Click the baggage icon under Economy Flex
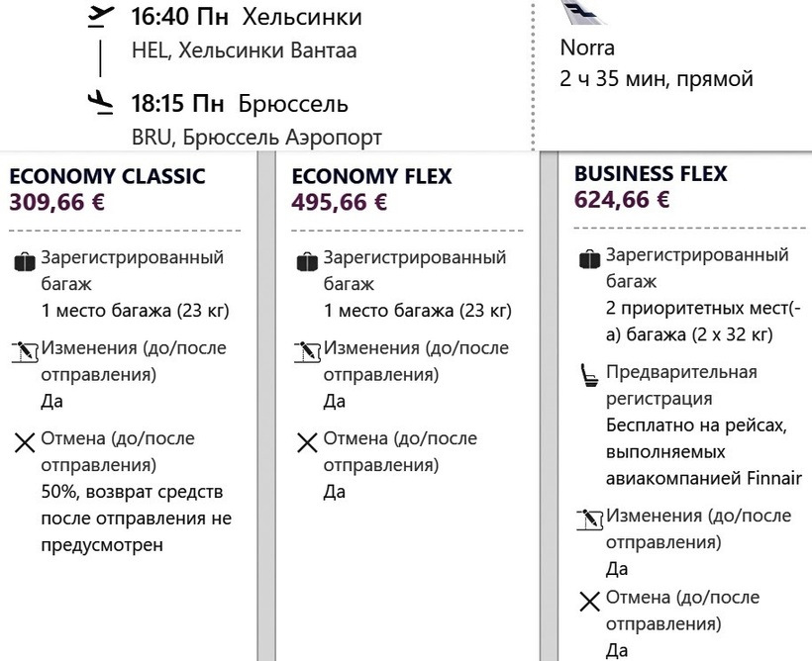Screen dimensions: 812x661 308,262
